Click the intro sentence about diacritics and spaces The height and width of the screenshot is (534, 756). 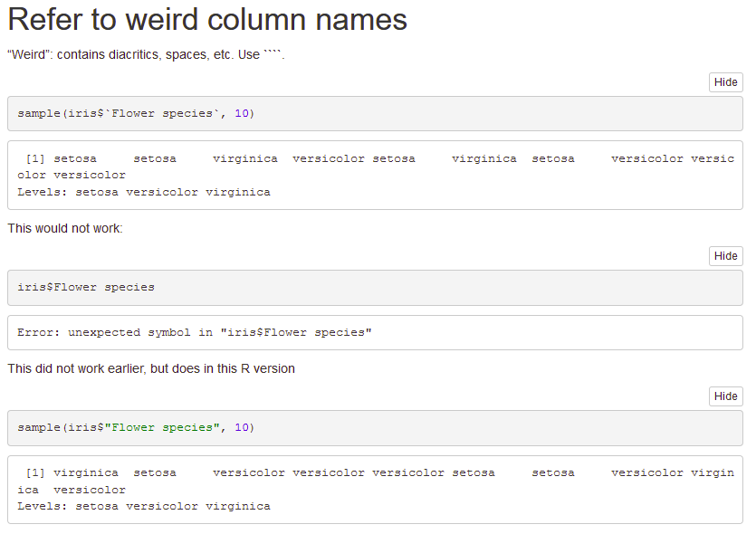tap(146, 55)
